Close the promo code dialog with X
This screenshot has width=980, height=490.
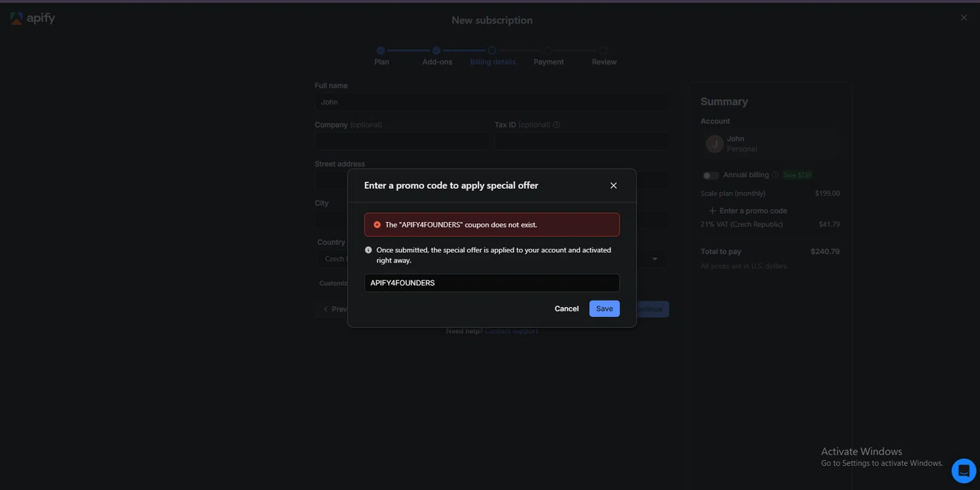(613, 186)
